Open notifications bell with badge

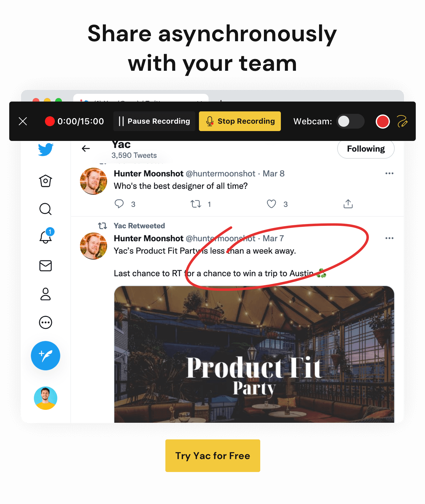46,236
